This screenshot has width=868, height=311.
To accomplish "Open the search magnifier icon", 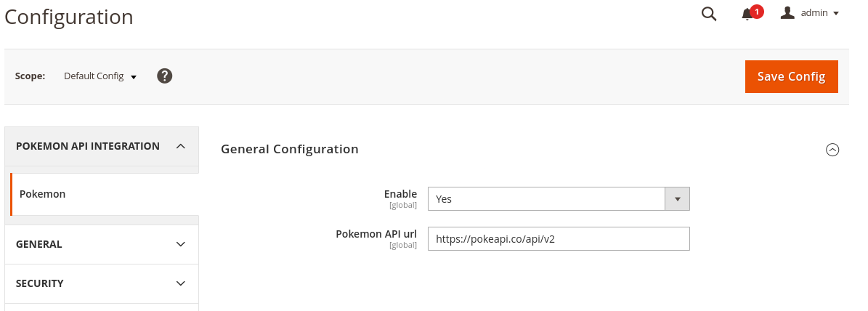I will click(x=709, y=14).
